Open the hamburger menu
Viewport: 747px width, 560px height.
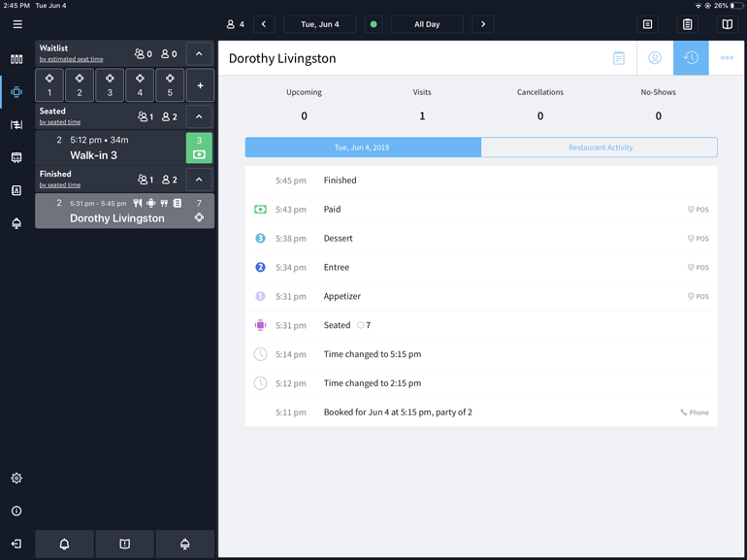[x=17, y=24]
